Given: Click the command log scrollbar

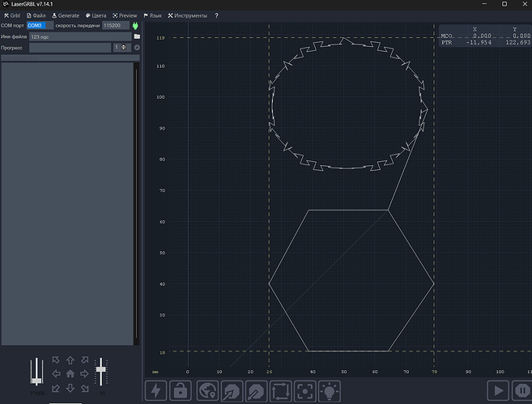Looking at the screenshot, I should tap(136, 203).
